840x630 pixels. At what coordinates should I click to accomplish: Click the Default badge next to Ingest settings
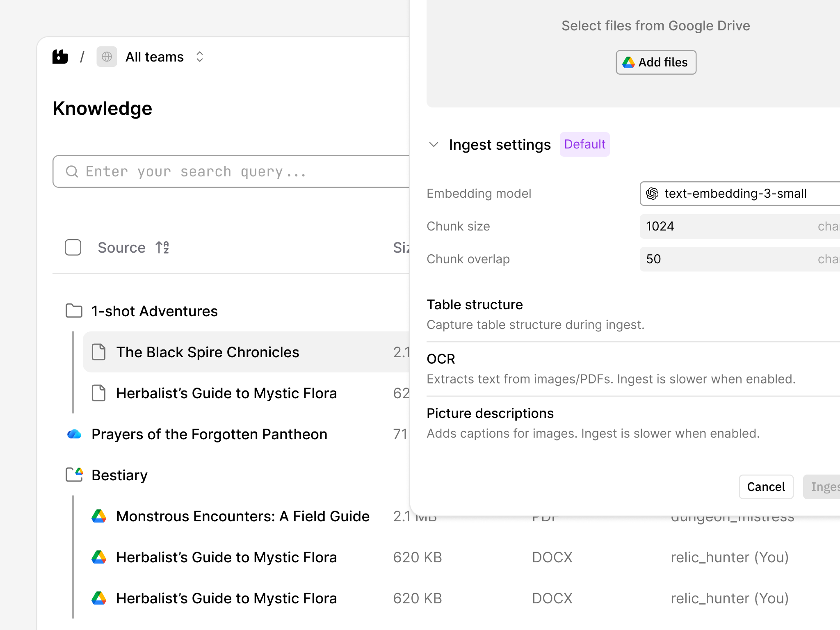coord(584,144)
